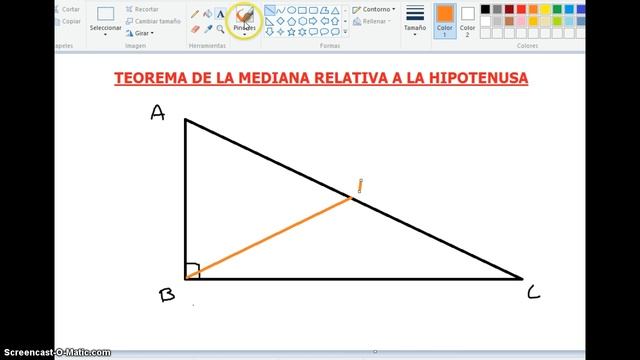The height and width of the screenshot is (360, 640).
Task: Choose the Hexagon shape
Action: click(302, 21)
